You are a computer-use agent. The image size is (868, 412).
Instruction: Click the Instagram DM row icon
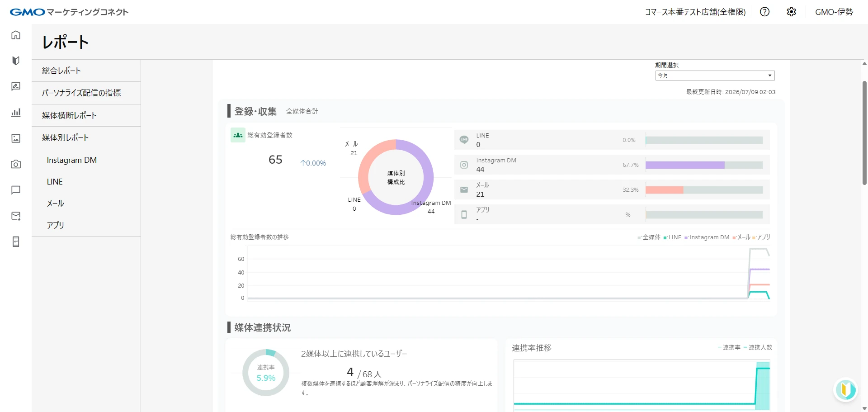point(464,165)
